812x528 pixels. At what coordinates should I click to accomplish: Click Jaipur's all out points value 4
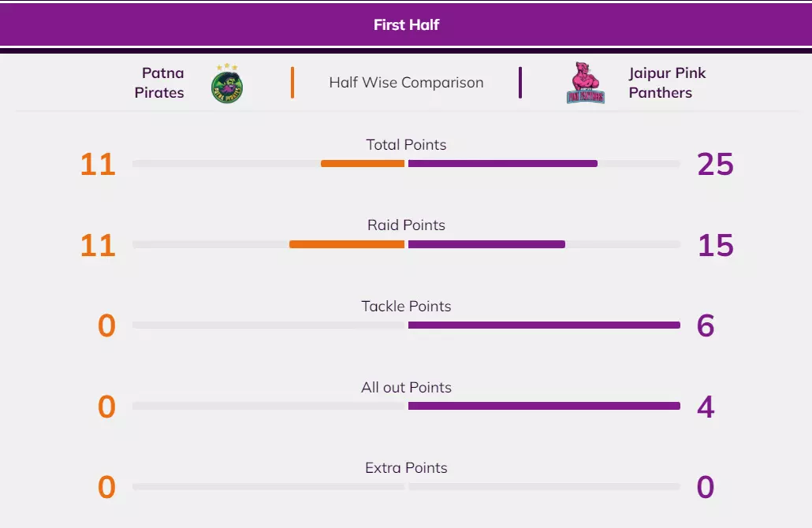coord(706,407)
